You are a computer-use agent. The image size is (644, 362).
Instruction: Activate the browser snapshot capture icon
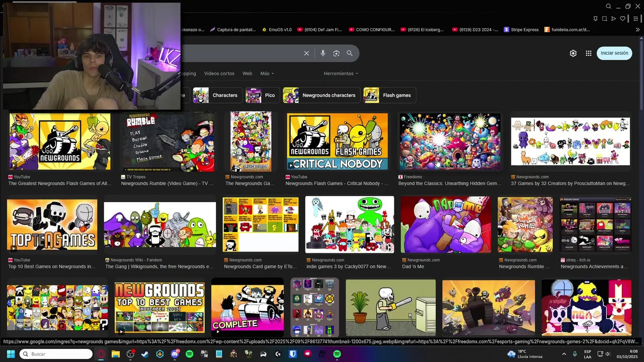point(604,19)
